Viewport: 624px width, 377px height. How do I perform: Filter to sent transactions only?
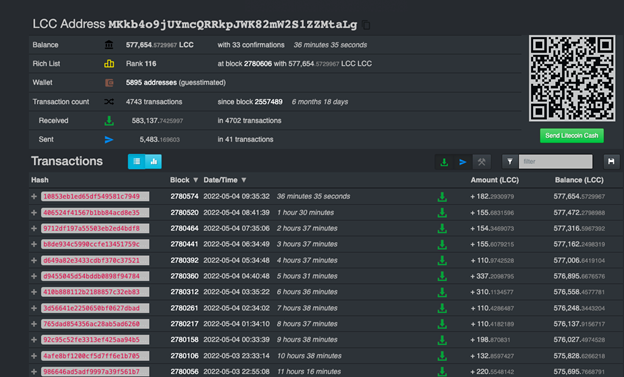pyautogui.click(x=462, y=162)
